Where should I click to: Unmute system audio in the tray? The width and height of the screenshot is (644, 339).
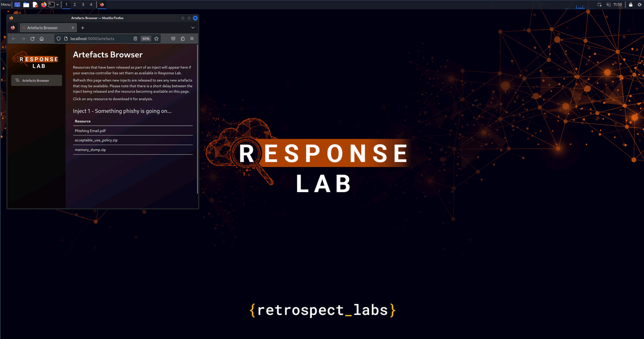coord(609,5)
